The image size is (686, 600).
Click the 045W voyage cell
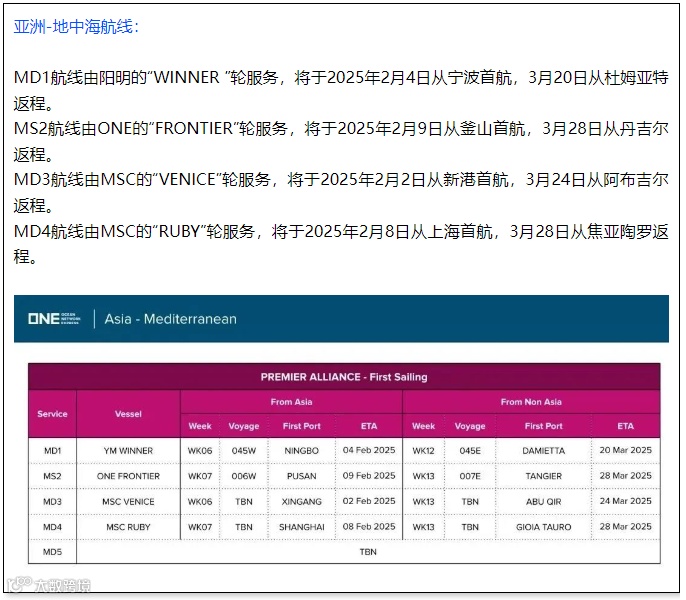pos(244,451)
